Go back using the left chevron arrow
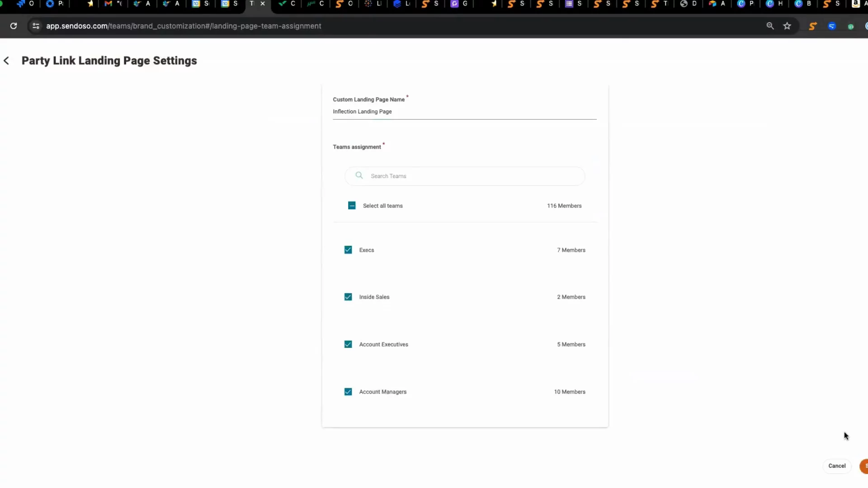 [6, 61]
